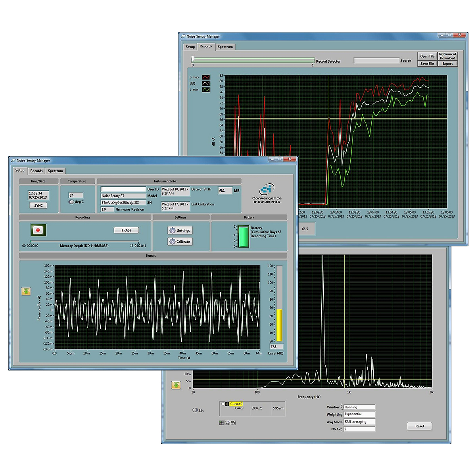Open Setup tab in Records window
476x476 pixels.
[x=190, y=47]
